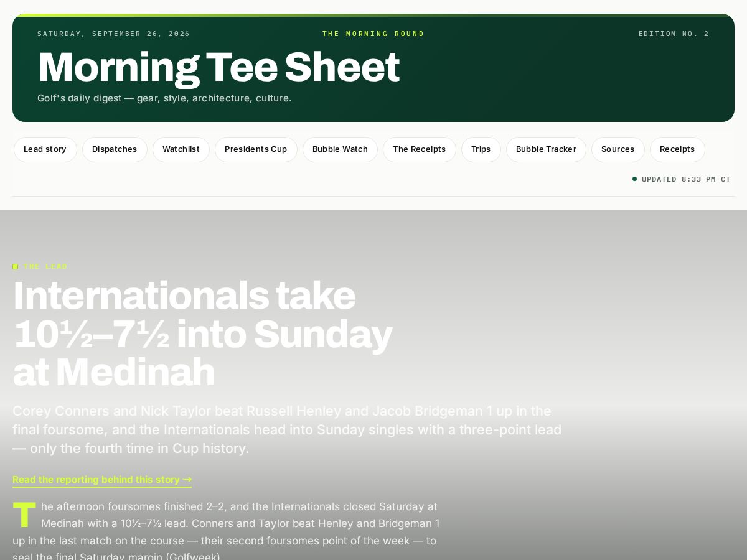Click the 'Internationals take 10½–7½' headline
747x560 pixels.
202,334
